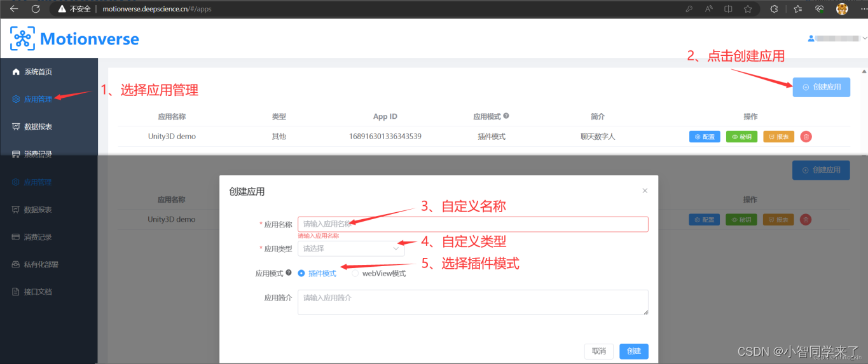
Task: Click the scrollbar up arrow
Action: tap(864, 71)
